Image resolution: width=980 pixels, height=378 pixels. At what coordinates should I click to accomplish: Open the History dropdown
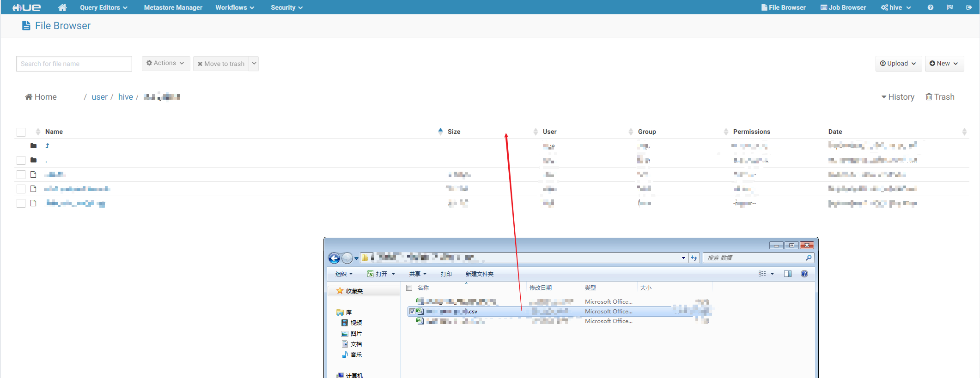[x=898, y=97]
